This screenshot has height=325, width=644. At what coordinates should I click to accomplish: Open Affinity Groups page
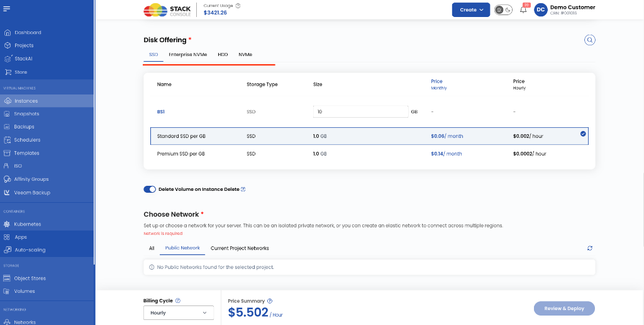pyautogui.click(x=31, y=180)
